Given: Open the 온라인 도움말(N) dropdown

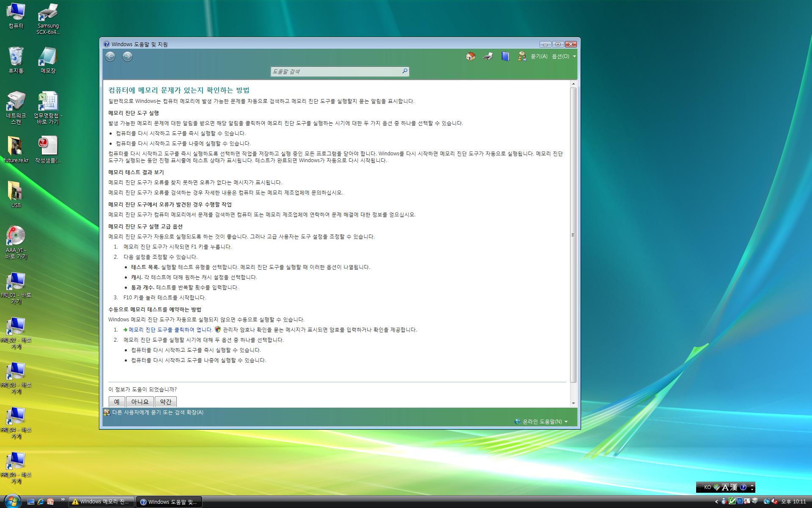Looking at the screenshot, I should point(541,422).
